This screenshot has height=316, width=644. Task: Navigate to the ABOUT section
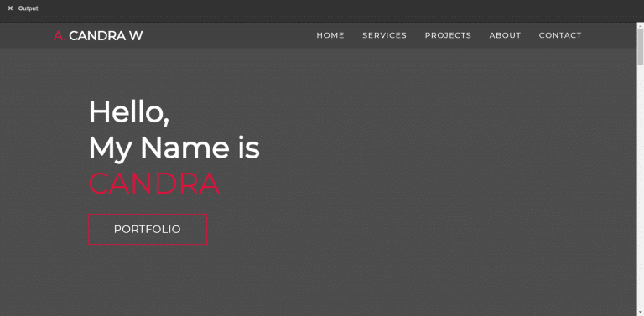pyautogui.click(x=505, y=35)
